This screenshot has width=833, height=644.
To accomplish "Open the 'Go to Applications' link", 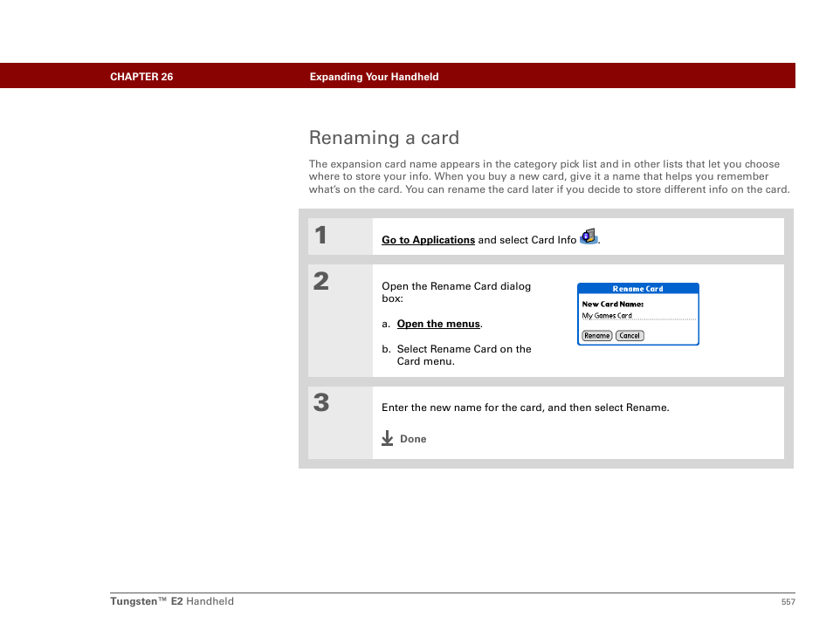I will tap(428, 240).
